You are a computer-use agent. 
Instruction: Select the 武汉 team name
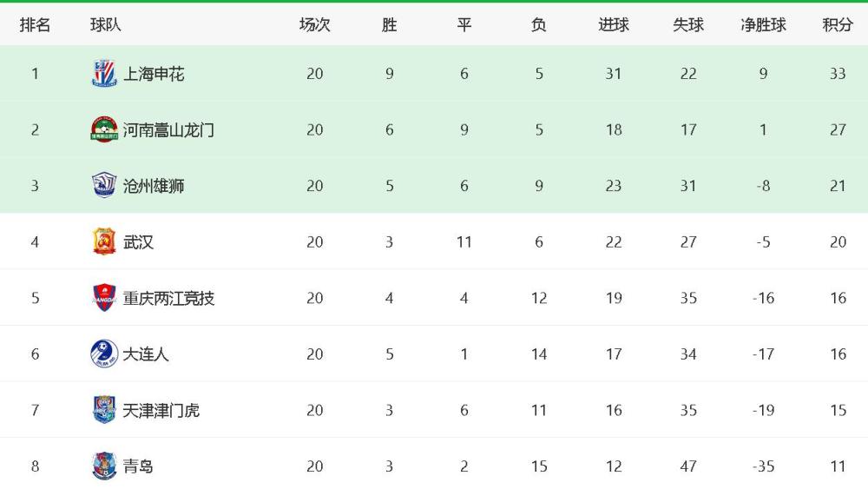(138, 242)
